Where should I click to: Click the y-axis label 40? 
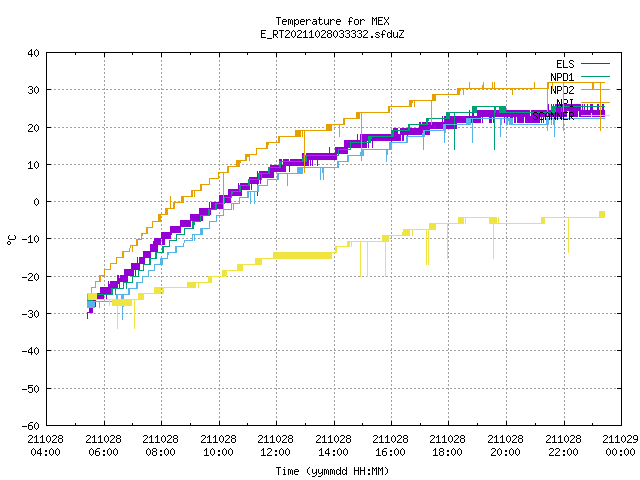pos(33,53)
